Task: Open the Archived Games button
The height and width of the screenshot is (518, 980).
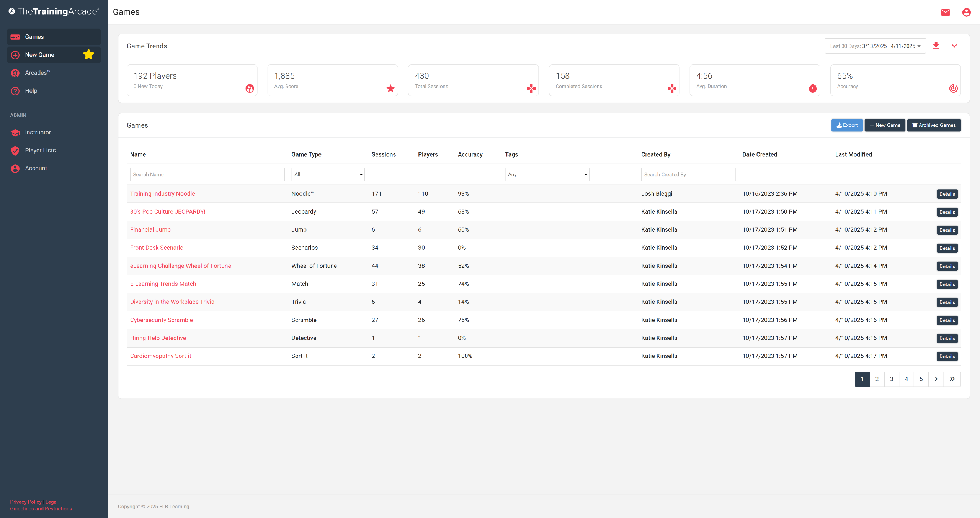Action: (x=934, y=125)
